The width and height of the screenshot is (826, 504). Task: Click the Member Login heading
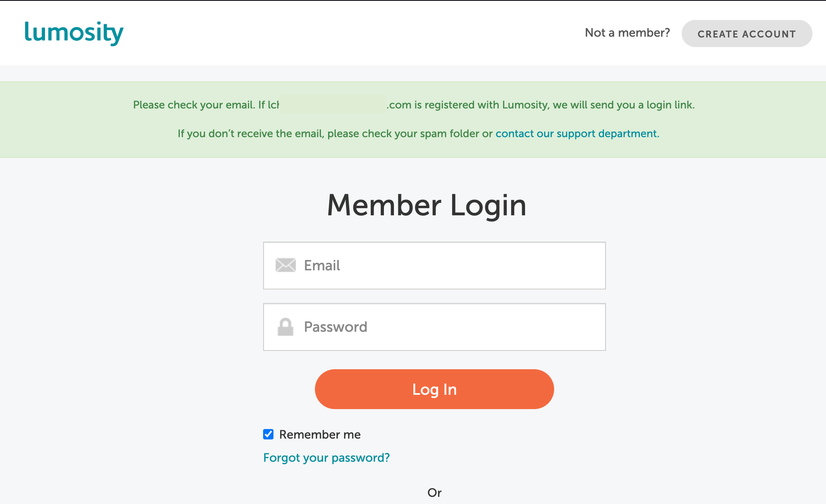click(x=427, y=205)
